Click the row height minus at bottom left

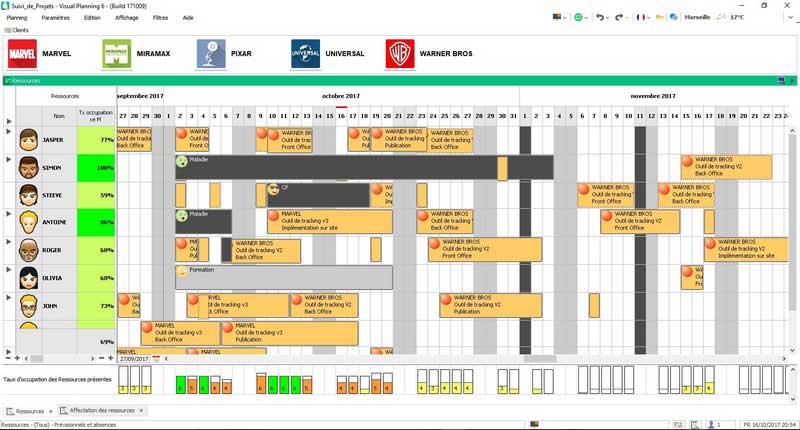coord(8,359)
